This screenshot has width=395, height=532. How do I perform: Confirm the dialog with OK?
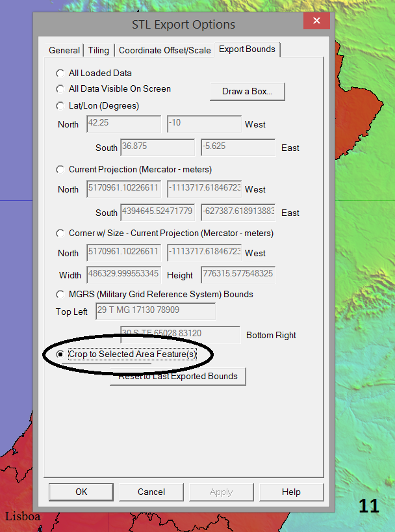click(x=81, y=492)
